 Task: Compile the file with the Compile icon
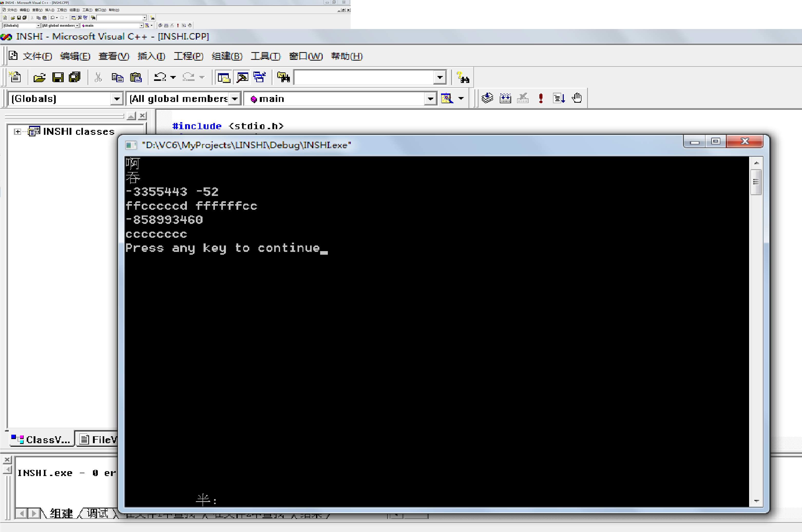pyautogui.click(x=487, y=98)
